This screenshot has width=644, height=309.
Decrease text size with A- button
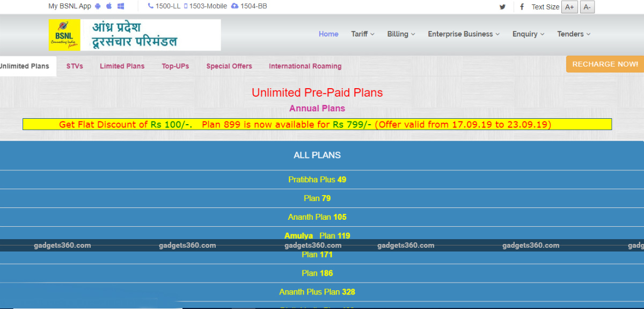pyautogui.click(x=587, y=7)
